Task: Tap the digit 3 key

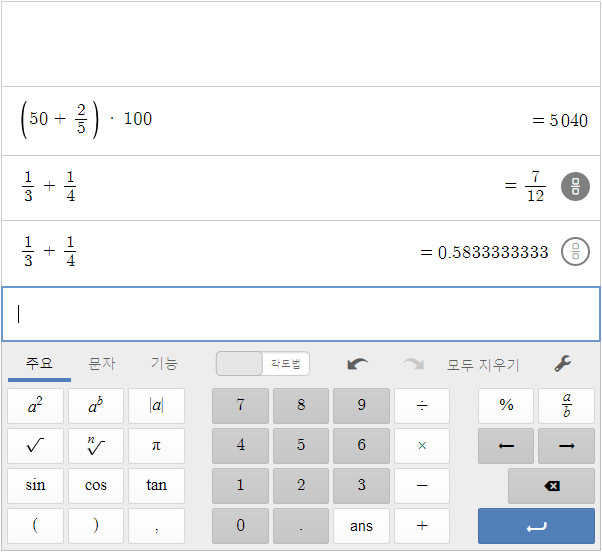Action: (x=361, y=486)
